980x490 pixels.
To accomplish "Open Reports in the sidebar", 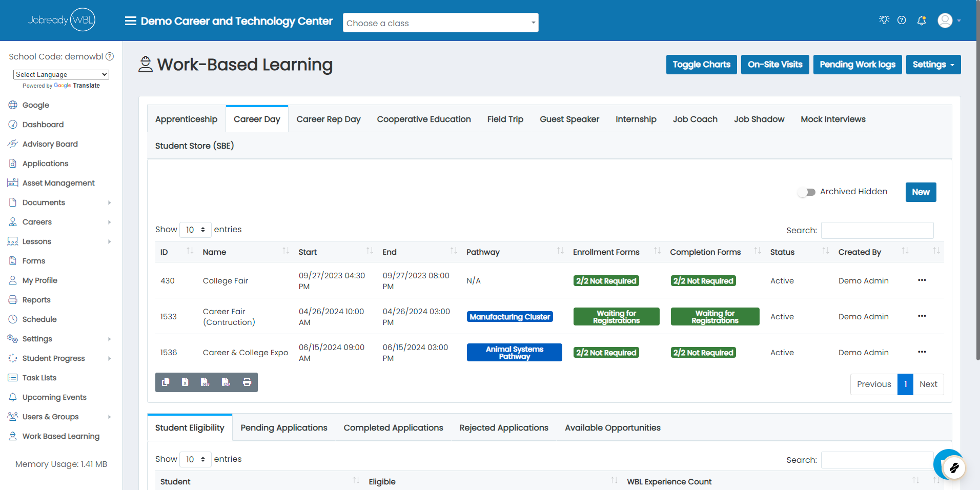I will click(x=36, y=300).
